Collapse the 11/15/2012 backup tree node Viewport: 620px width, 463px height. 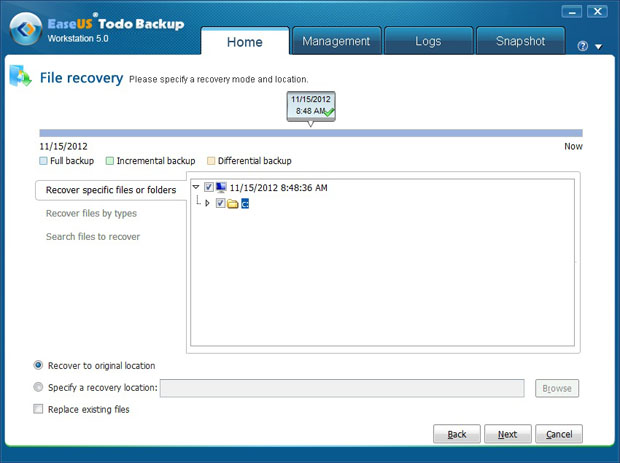click(x=196, y=187)
